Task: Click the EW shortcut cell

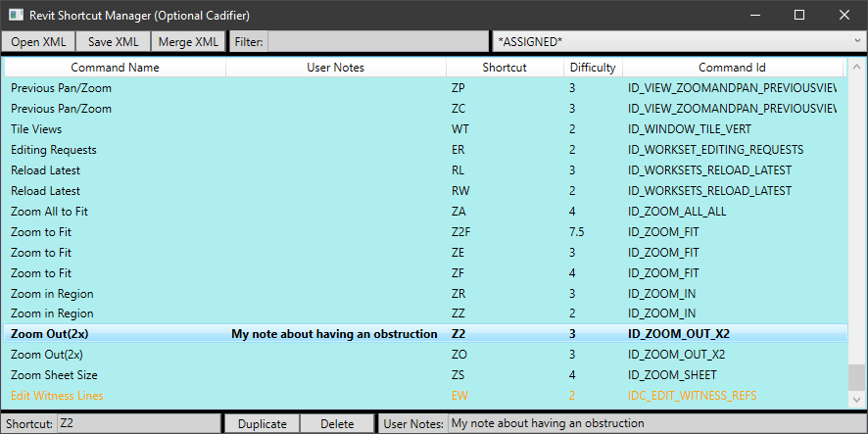Action: coord(458,395)
